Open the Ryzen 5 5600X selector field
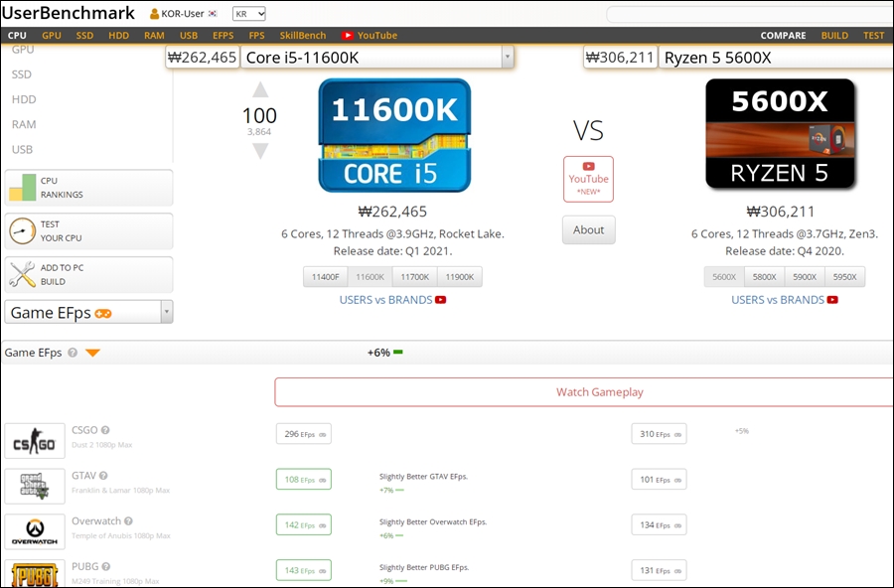This screenshot has height=588, width=894. pos(776,58)
